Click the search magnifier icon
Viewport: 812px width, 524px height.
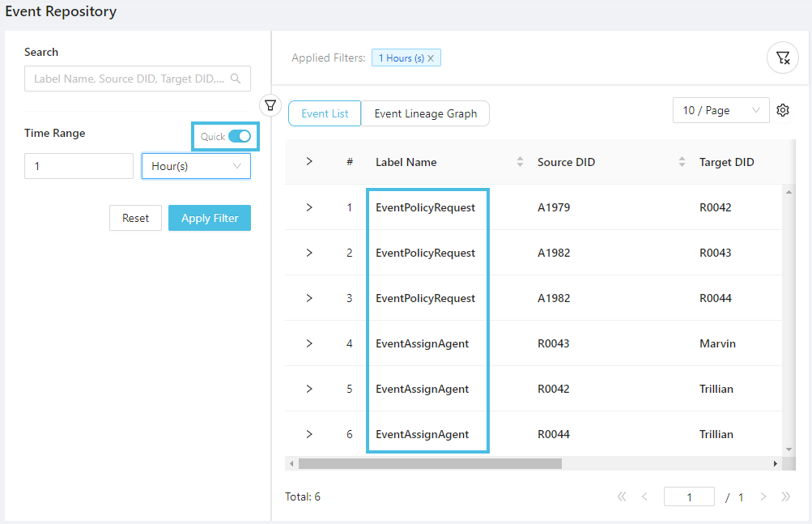tap(236, 79)
